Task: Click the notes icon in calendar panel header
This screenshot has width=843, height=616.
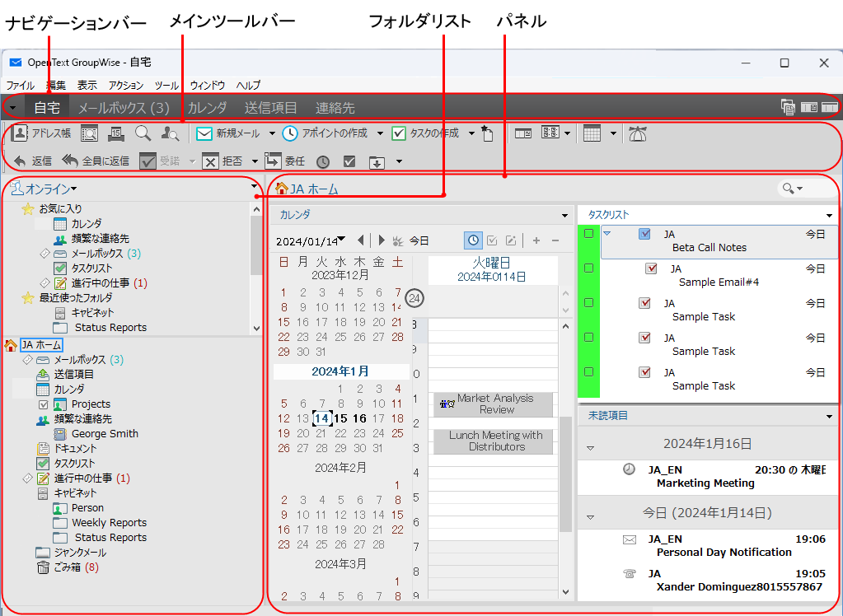Action: pyautogui.click(x=511, y=240)
